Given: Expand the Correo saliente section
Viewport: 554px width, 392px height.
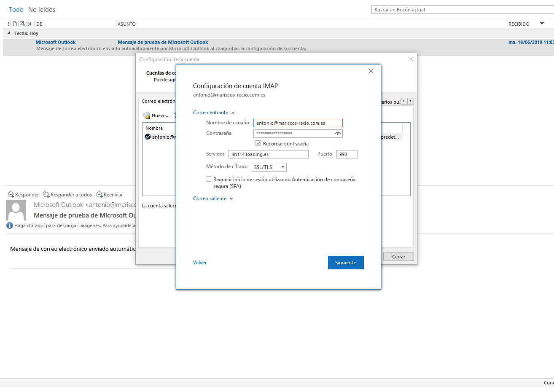Looking at the screenshot, I should click(x=213, y=199).
